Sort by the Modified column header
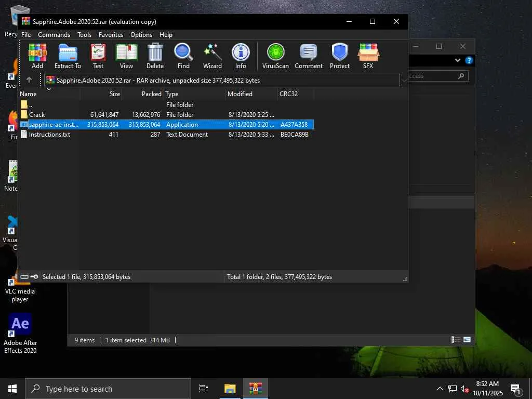 (251, 94)
